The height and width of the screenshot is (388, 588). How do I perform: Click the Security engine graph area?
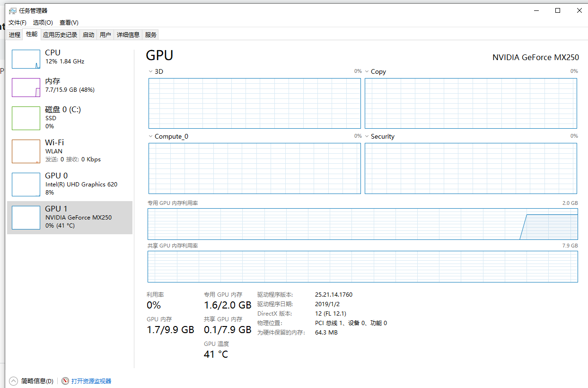(x=471, y=168)
